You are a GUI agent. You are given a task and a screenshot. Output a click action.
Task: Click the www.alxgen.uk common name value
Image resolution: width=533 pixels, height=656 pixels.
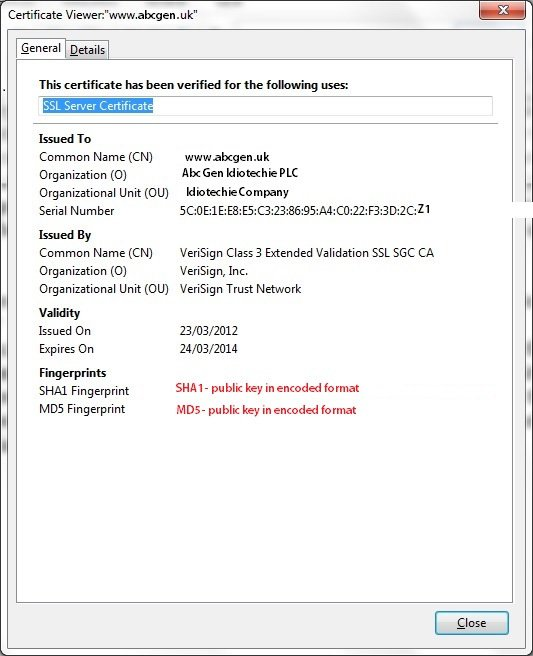[x=227, y=157]
